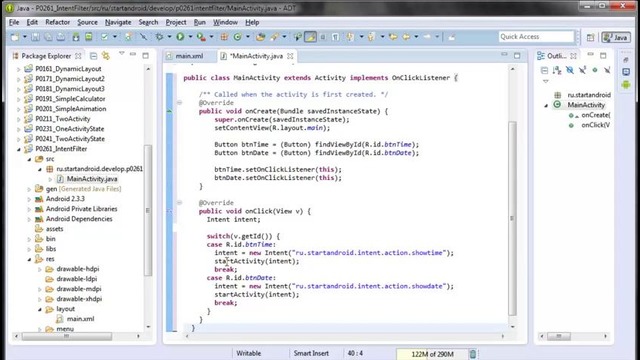
Task: Click Package Explorer horizontal scrollbar
Action: coord(67,336)
